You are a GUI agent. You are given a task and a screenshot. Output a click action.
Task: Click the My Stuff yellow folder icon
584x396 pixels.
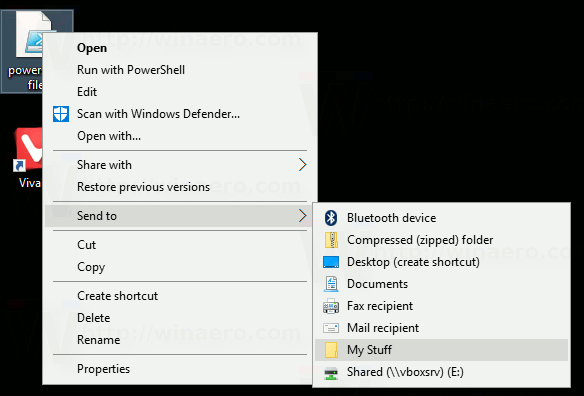click(331, 350)
